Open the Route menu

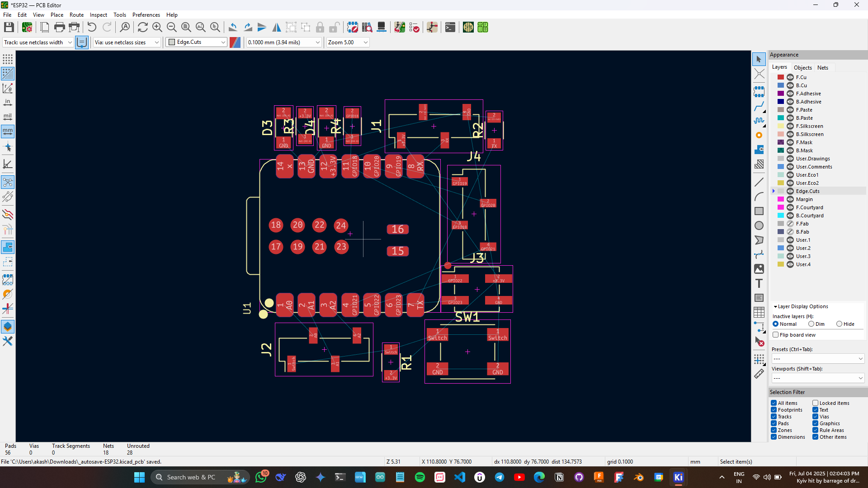[x=76, y=15]
